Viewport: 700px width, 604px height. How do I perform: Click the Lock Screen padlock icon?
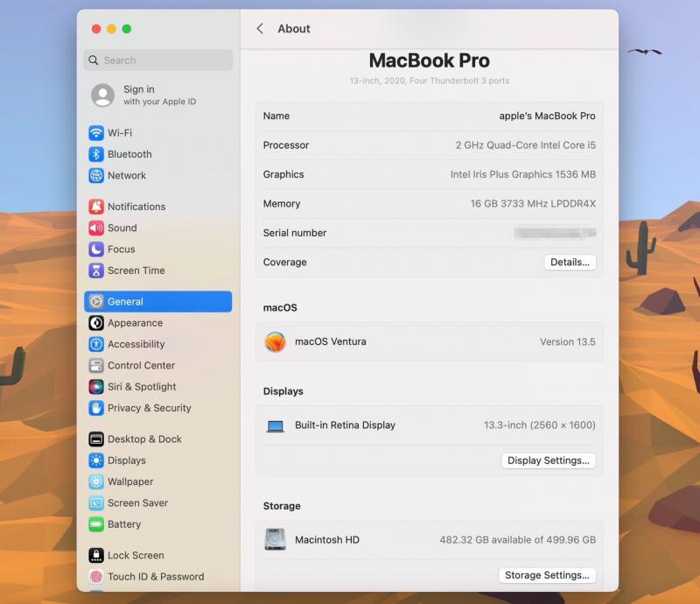tap(96, 555)
